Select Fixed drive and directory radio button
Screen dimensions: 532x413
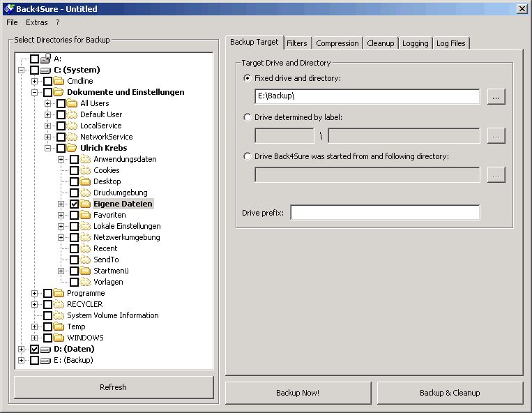(248, 78)
